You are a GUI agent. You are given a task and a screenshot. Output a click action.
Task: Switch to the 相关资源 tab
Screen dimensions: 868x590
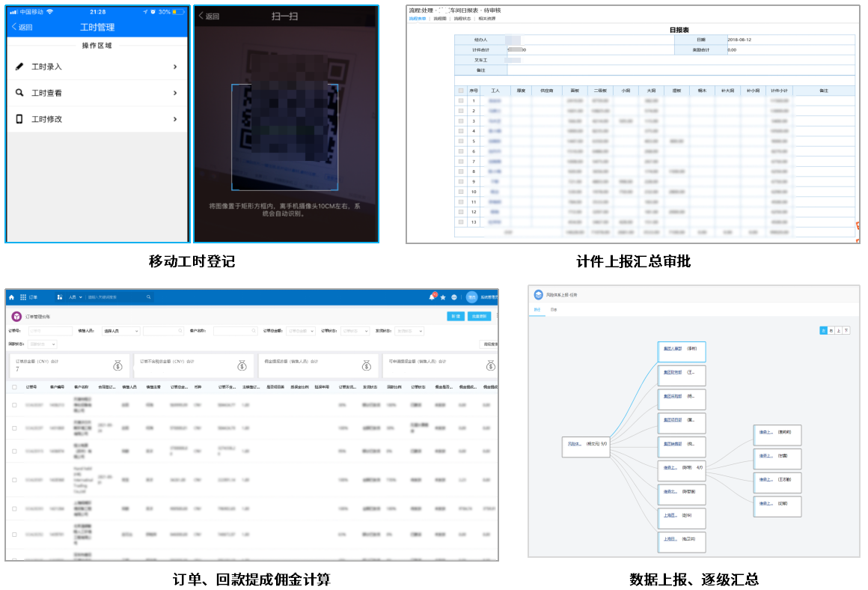pos(487,19)
